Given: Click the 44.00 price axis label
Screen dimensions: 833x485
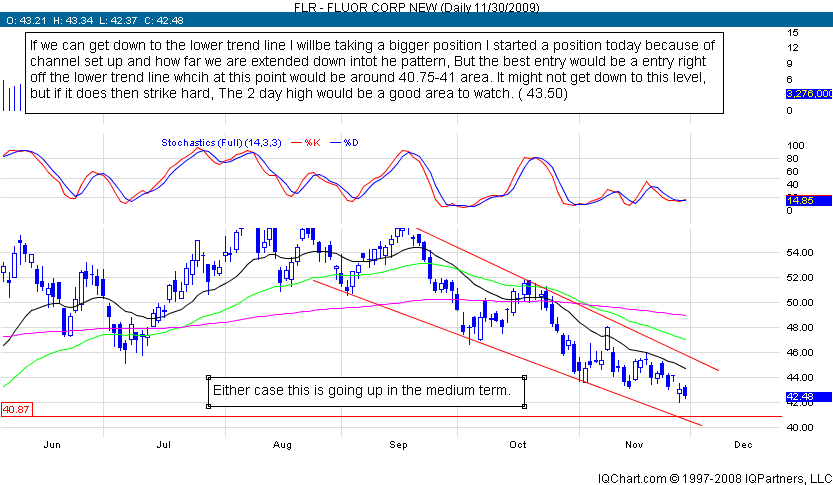Looking at the screenshot, I should pyautogui.click(x=800, y=377).
